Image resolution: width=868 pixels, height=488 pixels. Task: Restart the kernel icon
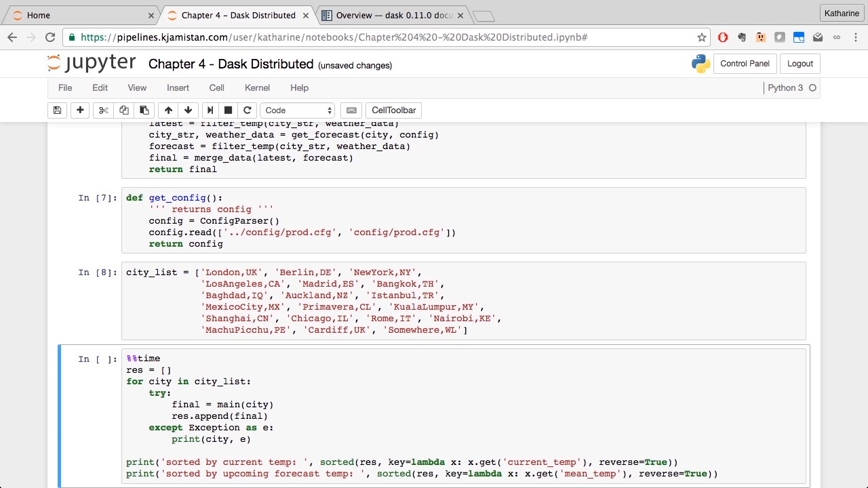pos(248,110)
